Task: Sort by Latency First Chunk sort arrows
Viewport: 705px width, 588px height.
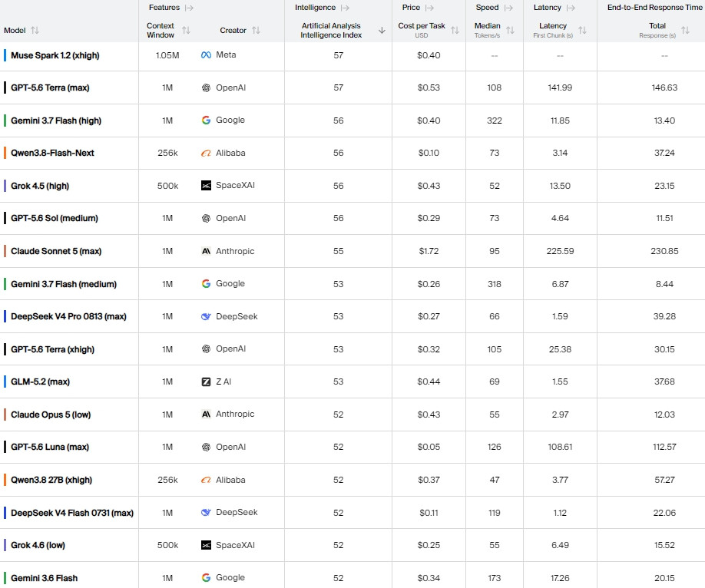Action: [582, 30]
